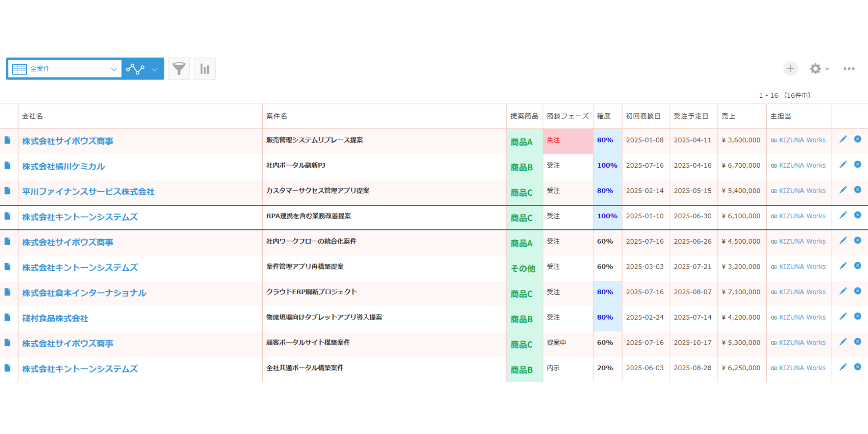Open the app settings gear icon
Screen dimensions: 868x434
tap(815, 68)
